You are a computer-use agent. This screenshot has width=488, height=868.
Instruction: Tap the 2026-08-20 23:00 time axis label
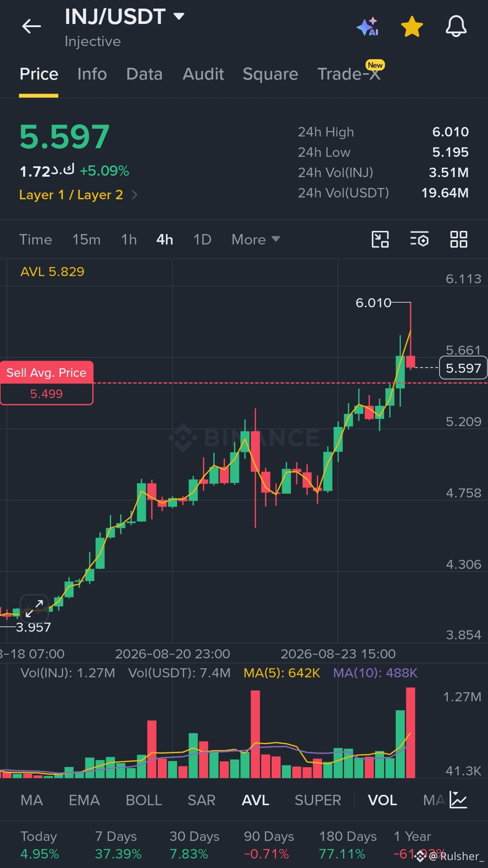click(173, 654)
